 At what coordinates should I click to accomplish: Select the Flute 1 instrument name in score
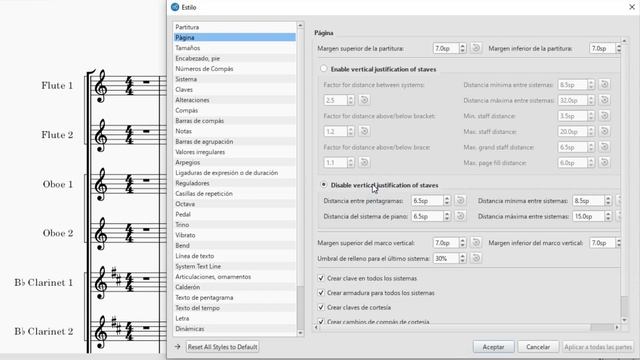(x=57, y=85)
